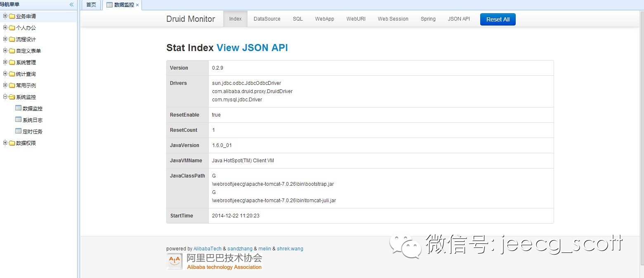The image size is (644, 278).
Task: Click the driver com.mysql.jdbc.Driver text
Action: point(237,100)
